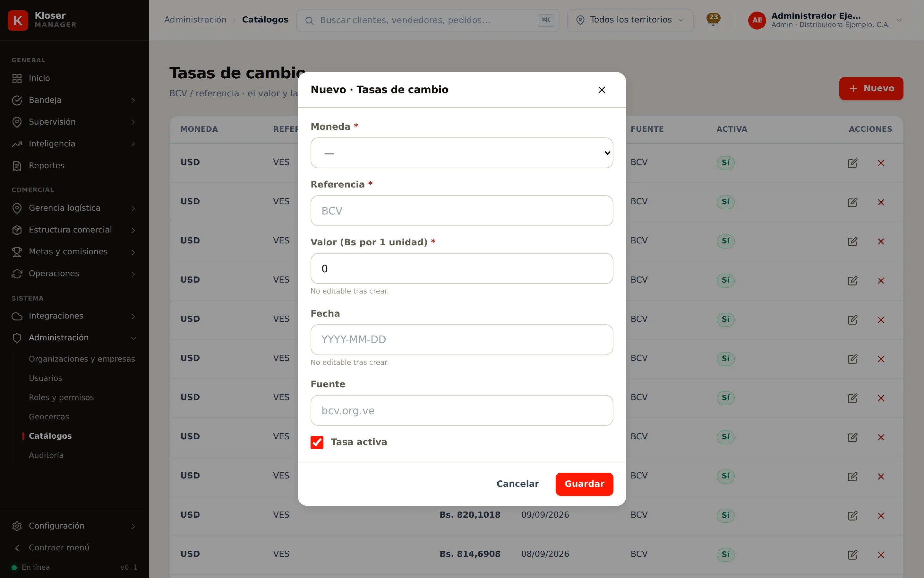Open the user account menu chevron
Viewport: 924px width, 578px height.
pyautogui.click(x=899, y=20)
